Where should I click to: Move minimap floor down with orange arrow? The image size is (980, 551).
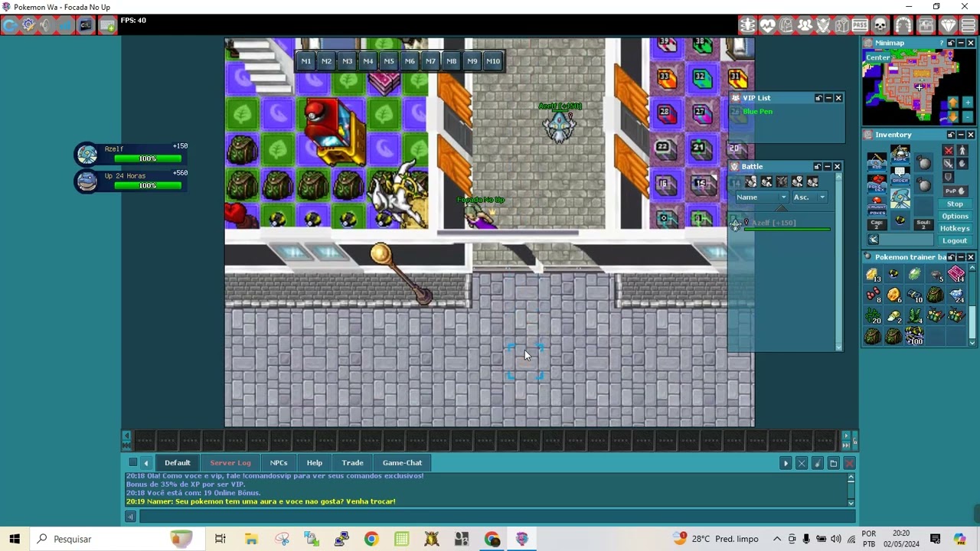click(x=953, y=117)
